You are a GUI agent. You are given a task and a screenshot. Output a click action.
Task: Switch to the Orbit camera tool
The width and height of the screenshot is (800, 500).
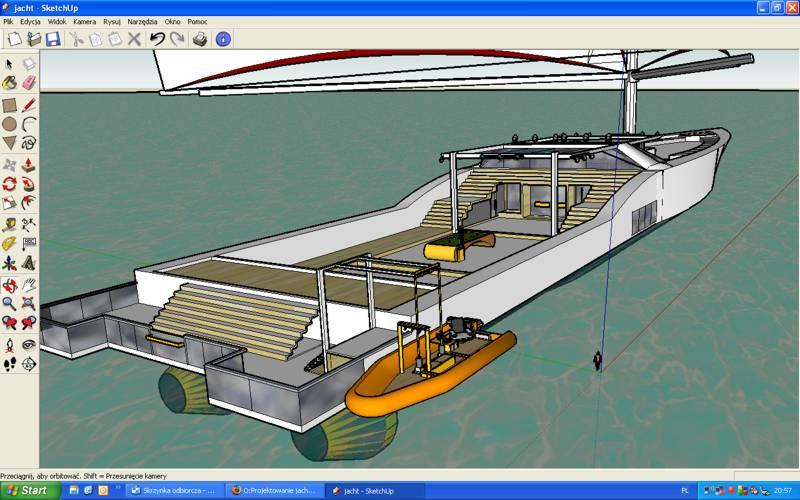click(x=9, y=284)
